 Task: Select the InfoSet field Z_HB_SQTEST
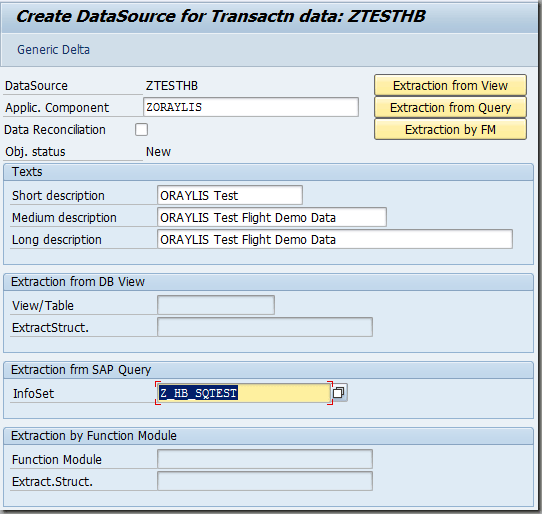click(244, 393)
